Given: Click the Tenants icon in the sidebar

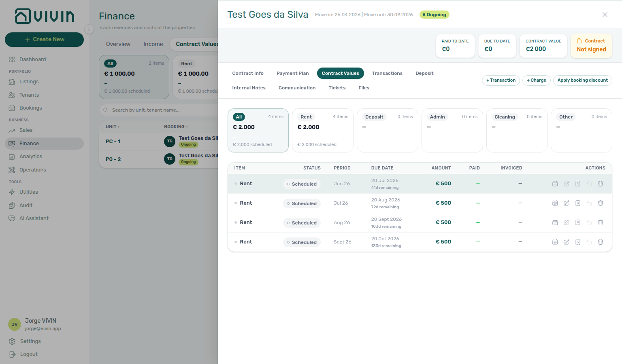Looking at the screenshot, I should (12, 95).
